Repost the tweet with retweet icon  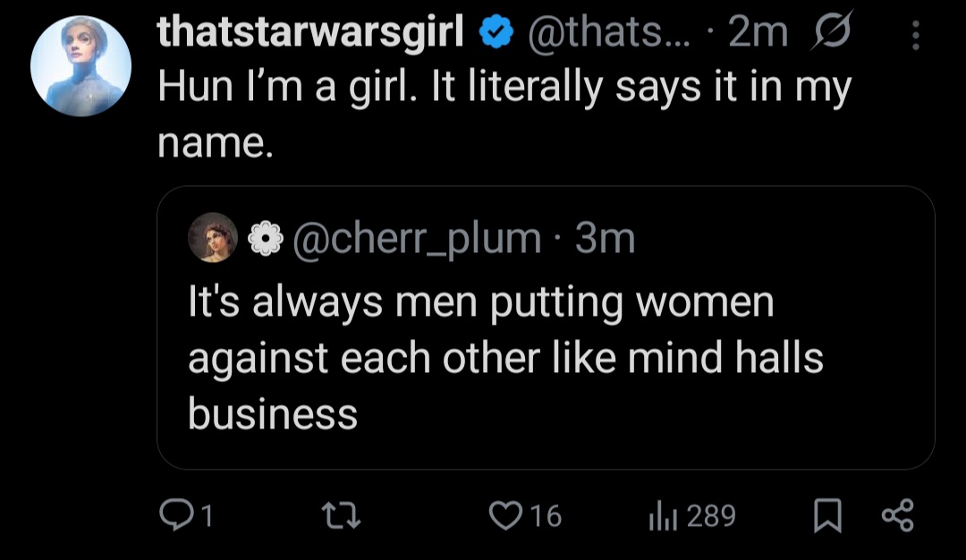pos(342,515)
